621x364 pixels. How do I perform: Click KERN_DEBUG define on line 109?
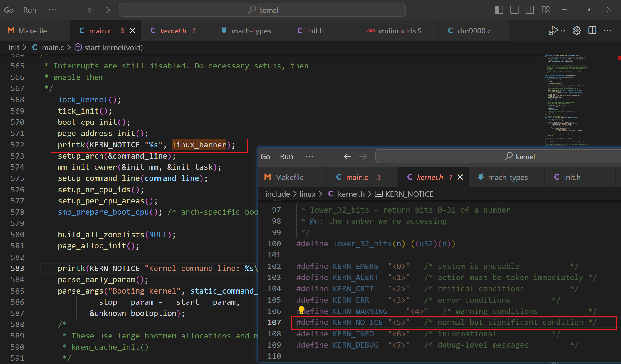click(355, 345)
